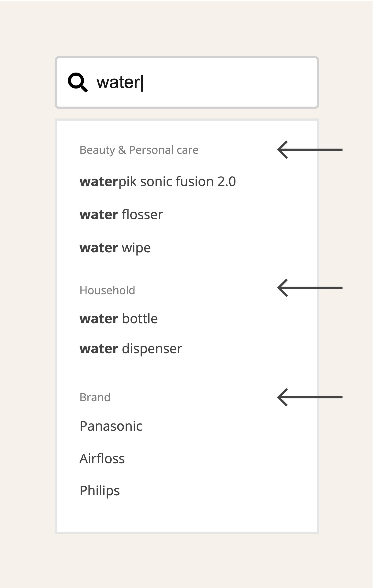Image resolution: width=373 pixels, height=588 pixels.
Task: Select the Panasonic brand suggestion
Action: tap(111, 426)
